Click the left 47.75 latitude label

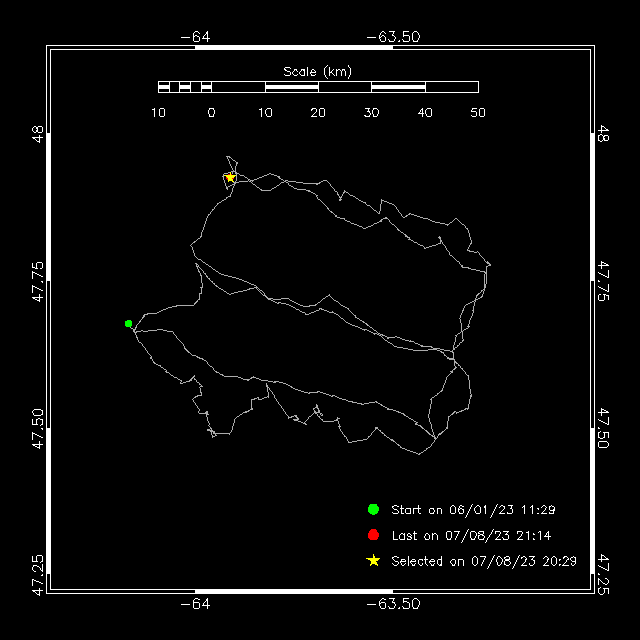click(x=38, y=282)
